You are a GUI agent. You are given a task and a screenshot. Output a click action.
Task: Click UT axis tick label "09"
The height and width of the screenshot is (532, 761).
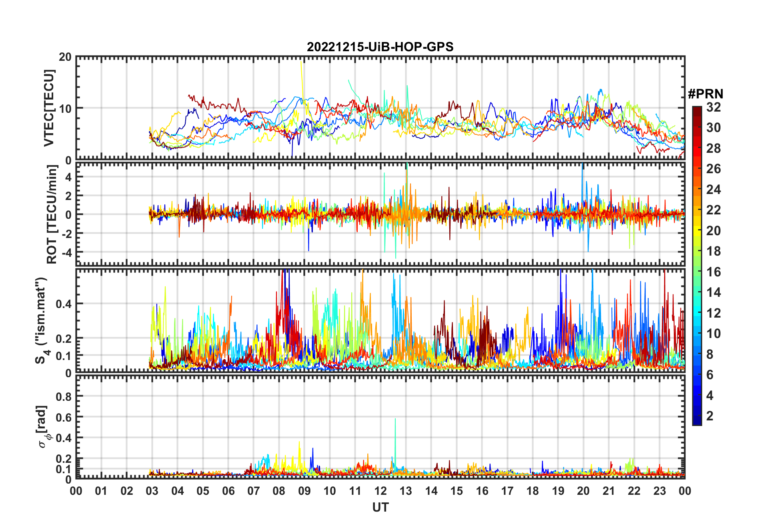tap(304, 491)
